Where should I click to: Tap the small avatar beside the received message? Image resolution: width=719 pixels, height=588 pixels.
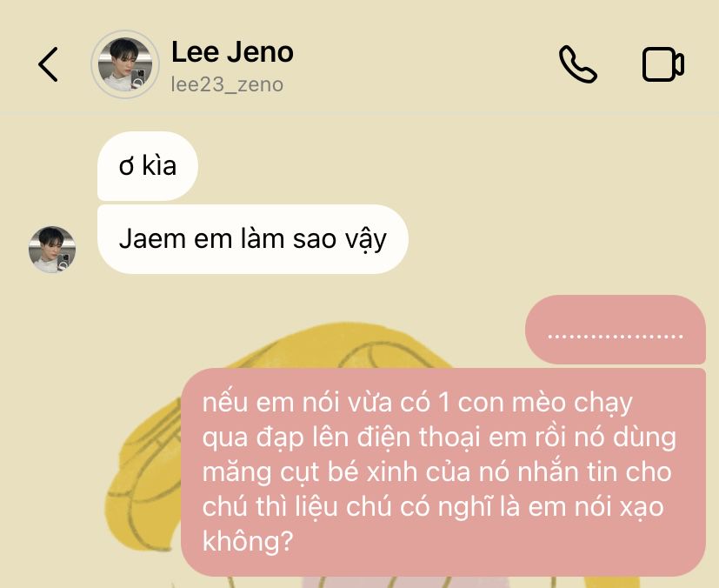click(52, 250)
